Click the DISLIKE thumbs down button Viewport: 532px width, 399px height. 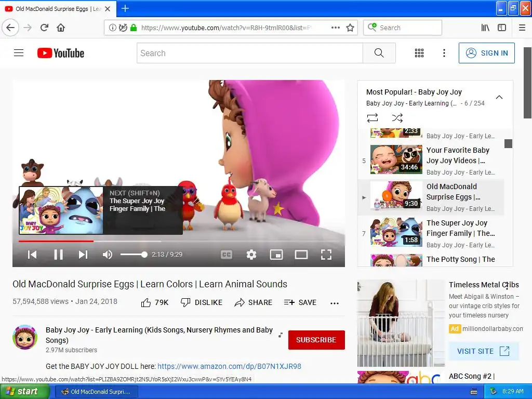pos(202,302)
